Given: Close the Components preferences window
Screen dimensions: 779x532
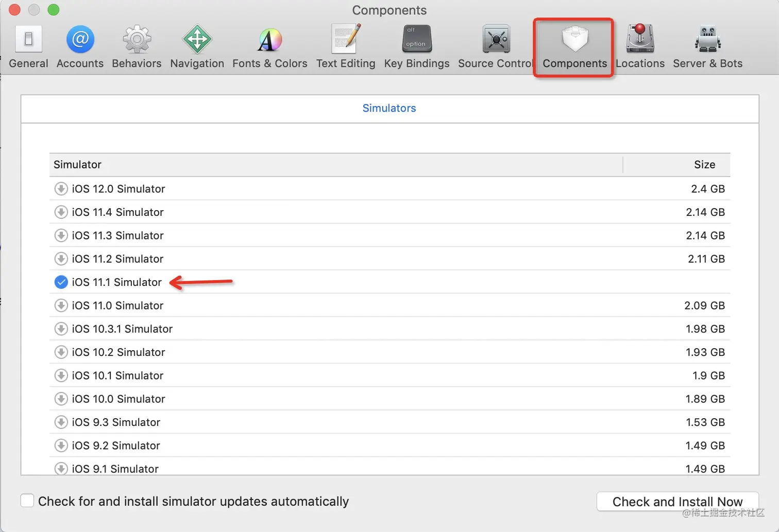Looking at the screenshot, I should (14, 9).
